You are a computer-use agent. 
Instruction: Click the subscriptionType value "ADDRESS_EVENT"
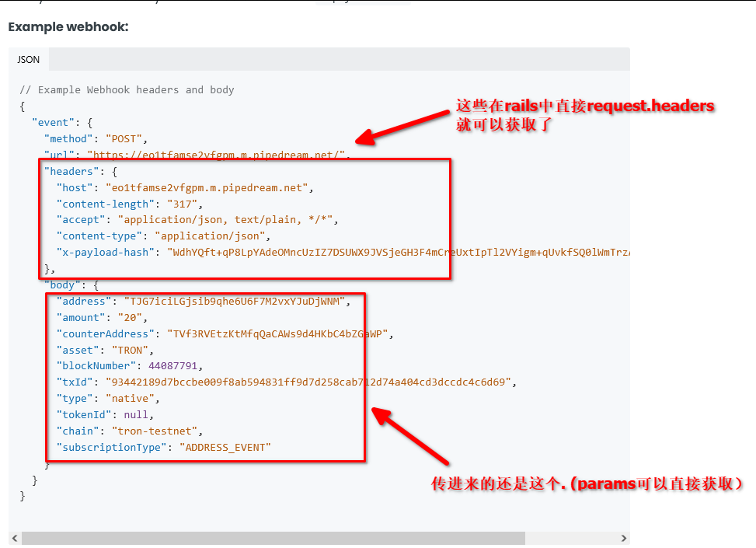[225, 447]
